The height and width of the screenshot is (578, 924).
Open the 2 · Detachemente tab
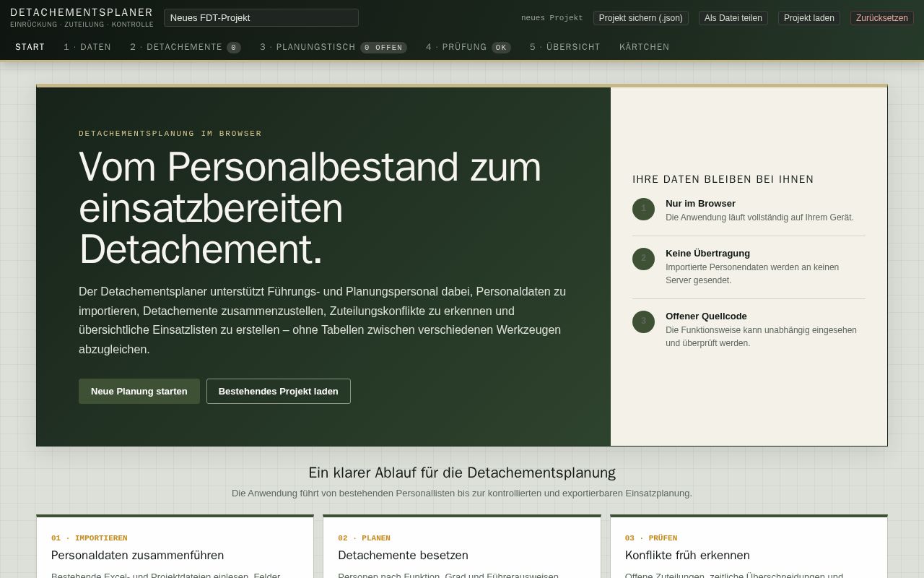pyautogui.click(x=185, y=47)
